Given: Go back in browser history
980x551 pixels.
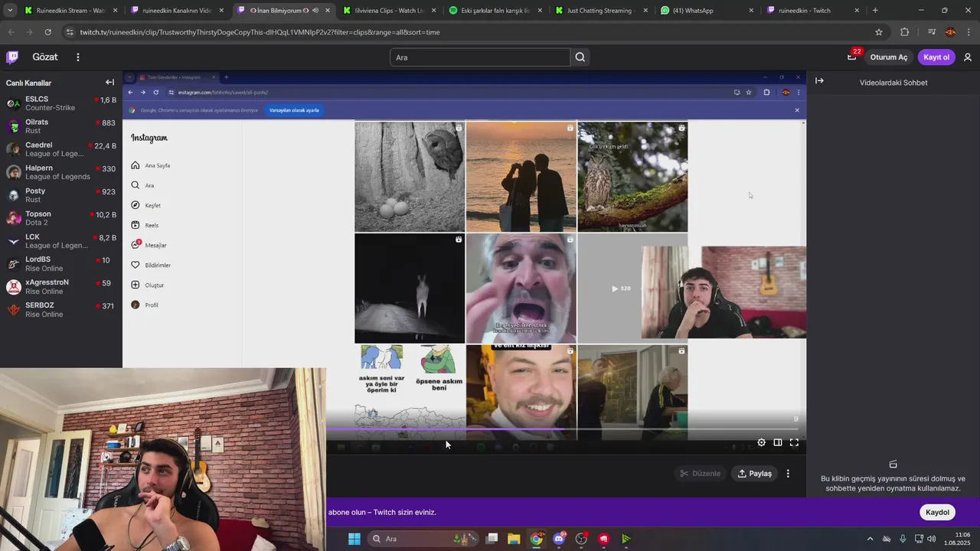Looking at the screenshot, I should pos(11,32).
